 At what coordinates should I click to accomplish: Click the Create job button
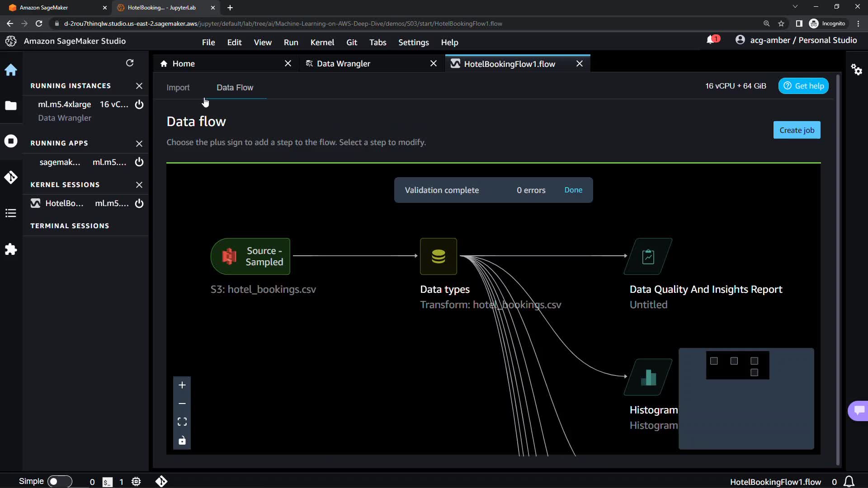tap(797, 130)
